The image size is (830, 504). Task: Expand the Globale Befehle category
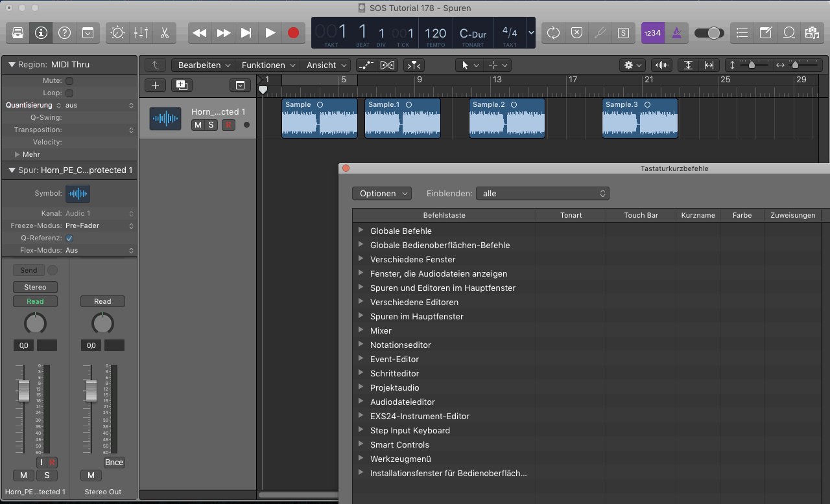(361, 231)
